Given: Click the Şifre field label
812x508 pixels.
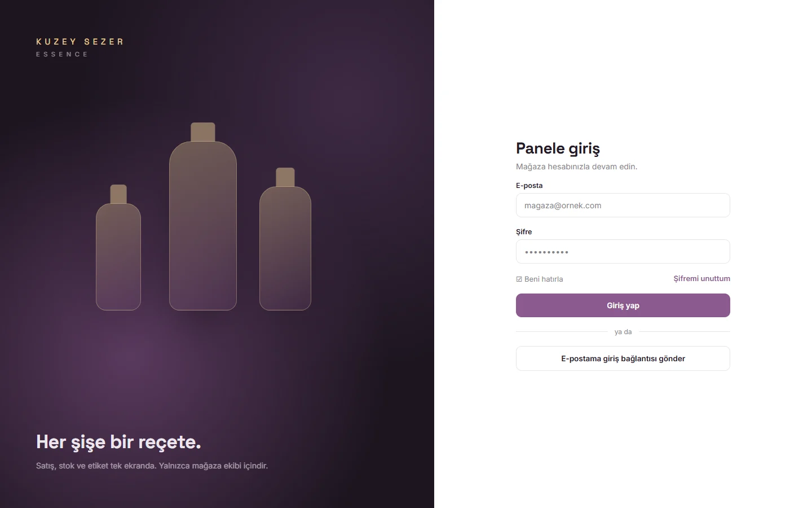Looking at the screenshot, I should (524, 231).
